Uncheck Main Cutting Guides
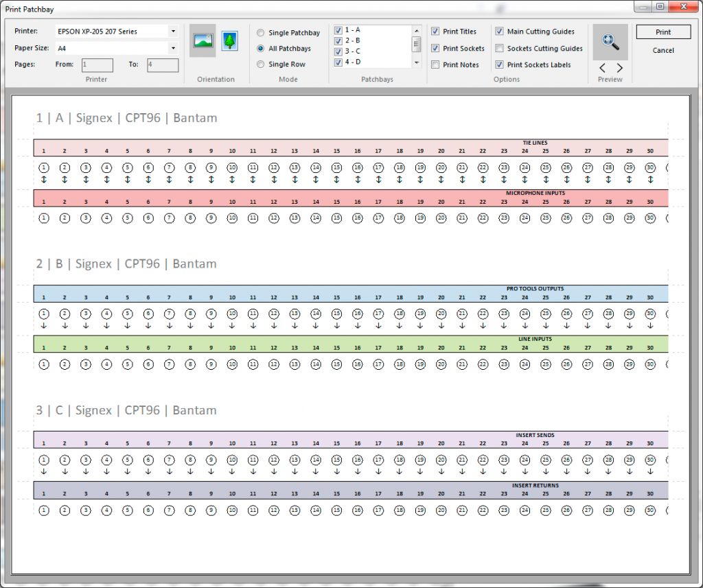This screenshot has width=703, height=588. pyautogui.click(x=499, y=32)
